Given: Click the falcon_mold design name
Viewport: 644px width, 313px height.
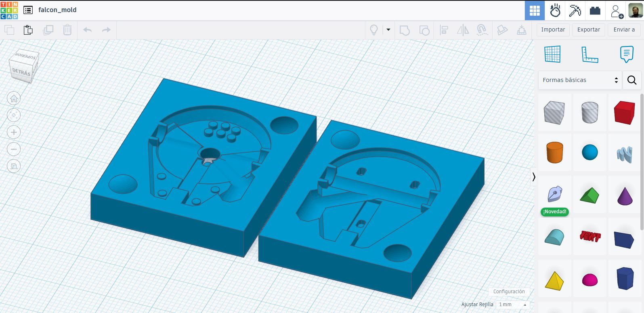Looking at the screenshot, I should (57, 10).
